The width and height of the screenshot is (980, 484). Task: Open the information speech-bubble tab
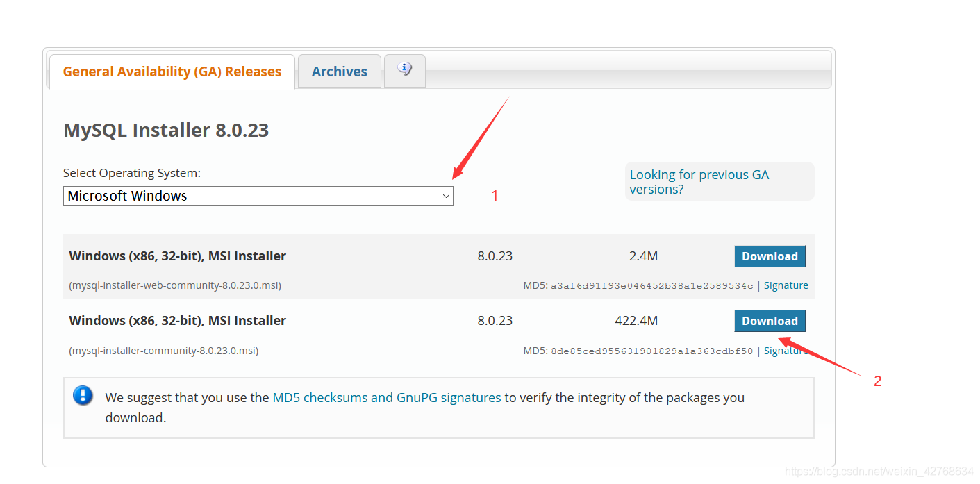(x=405, y=71)
